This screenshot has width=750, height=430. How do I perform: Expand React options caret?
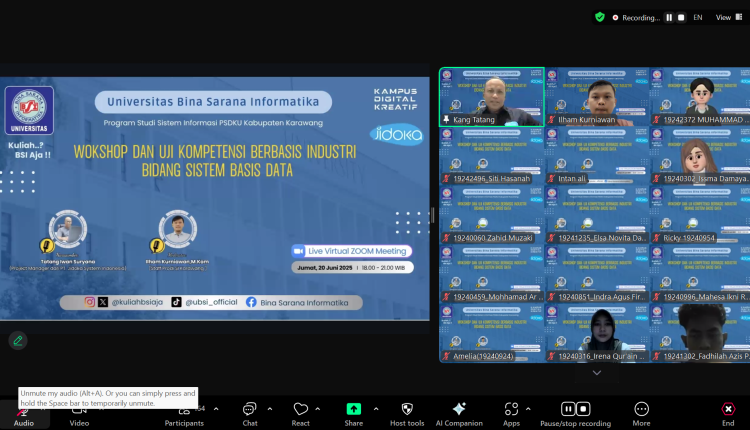click(x=318, y=409)
